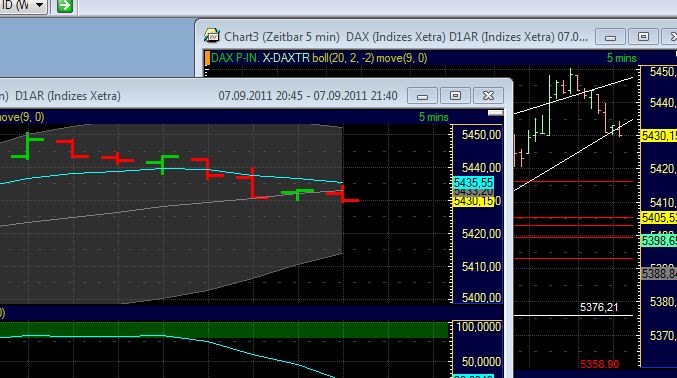Click the 5 mins label in front window

(433, 117)
